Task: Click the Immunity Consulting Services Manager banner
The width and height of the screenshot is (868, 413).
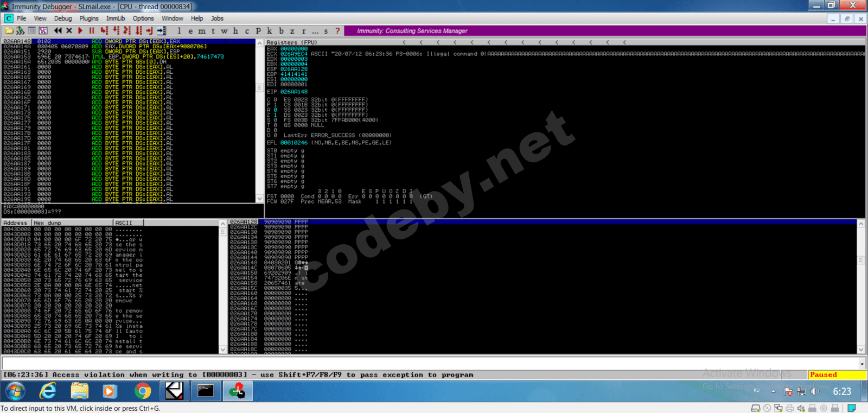Action: coord(605,31)
